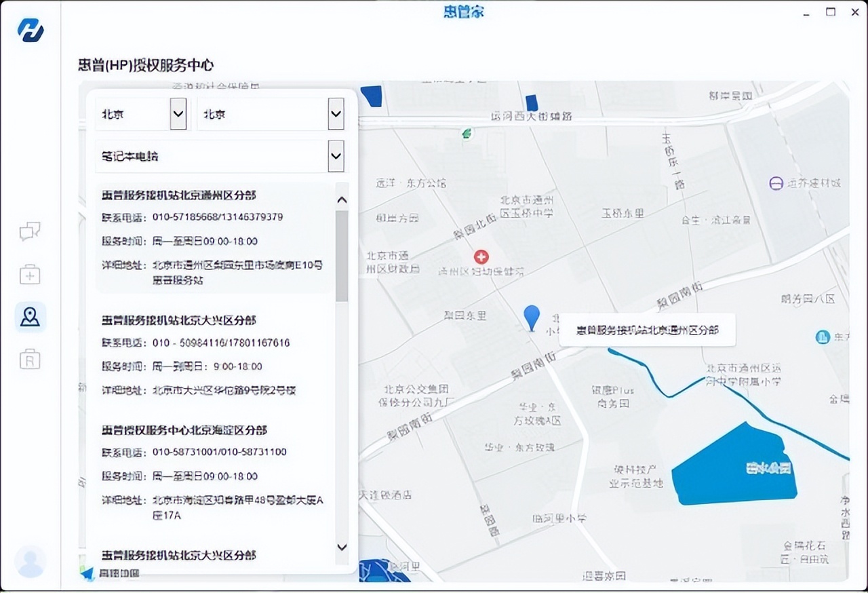Click the 通州区 address ending E10号

click(237, 272)
